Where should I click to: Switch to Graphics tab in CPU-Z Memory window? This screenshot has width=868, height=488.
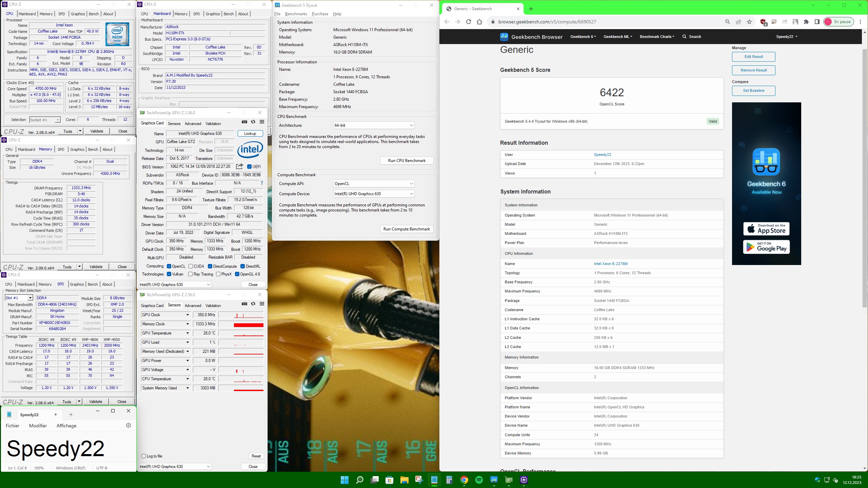pos(77,149)
